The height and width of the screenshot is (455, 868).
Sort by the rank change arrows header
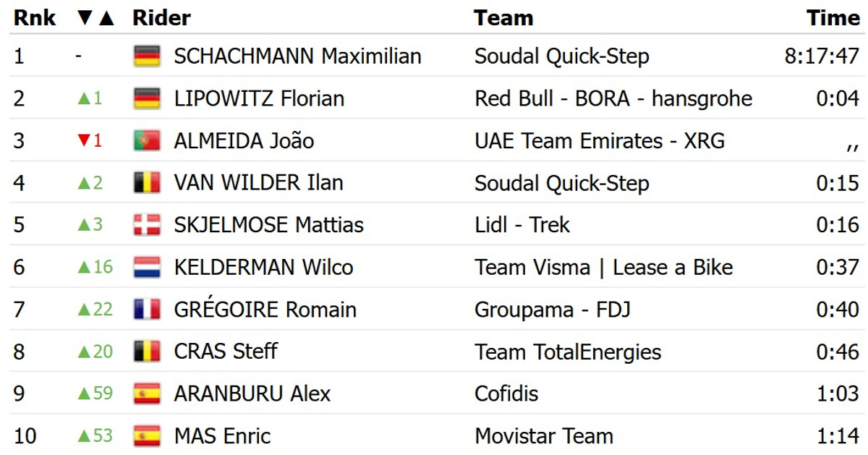pyautogui.click(x=95, y=18)
